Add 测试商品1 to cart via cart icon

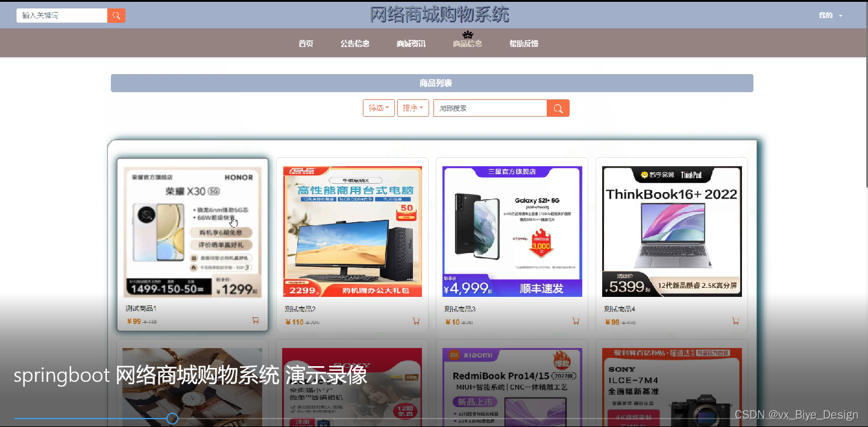coord(256,321)
